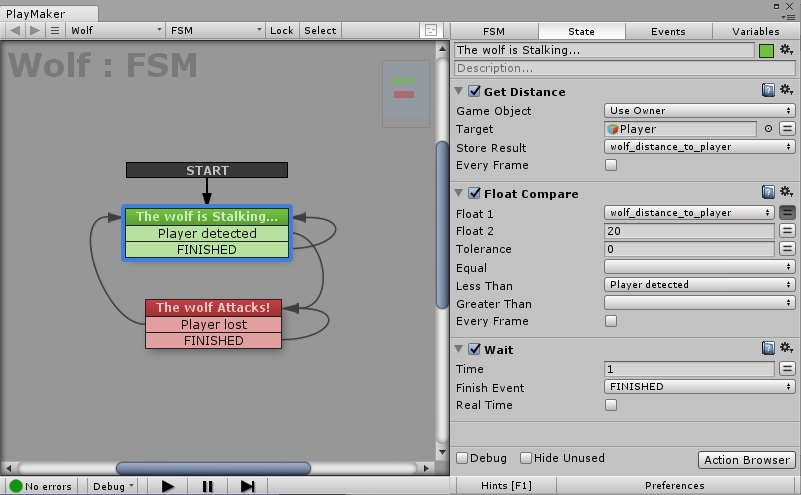Toggle variable mode for Float 2
Viewport: 801px width, 495px height.
coord(787,231)
